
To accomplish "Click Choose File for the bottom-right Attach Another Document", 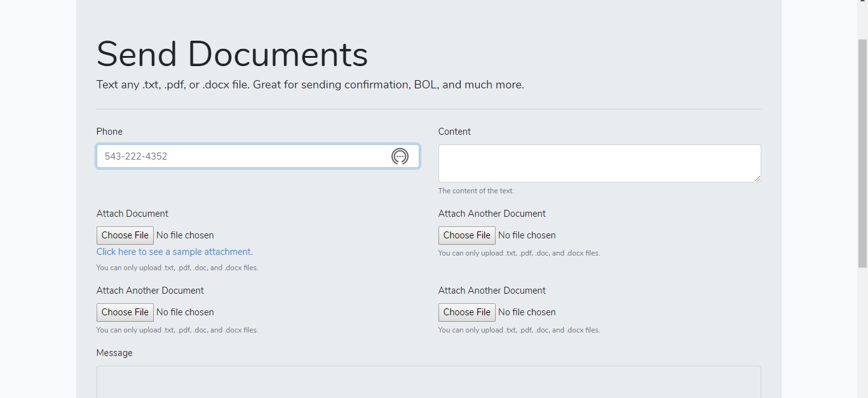I will pos(466,312).
